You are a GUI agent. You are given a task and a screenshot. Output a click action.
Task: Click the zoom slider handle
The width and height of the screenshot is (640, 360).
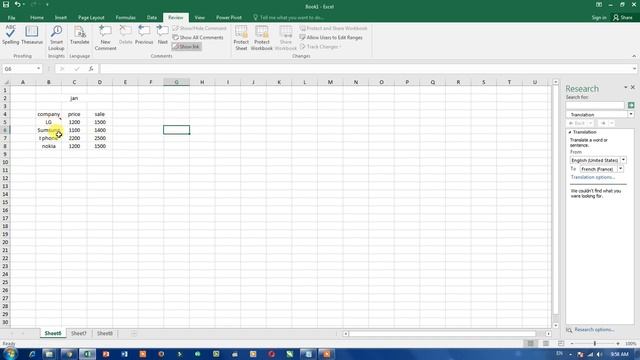(595, 344)
